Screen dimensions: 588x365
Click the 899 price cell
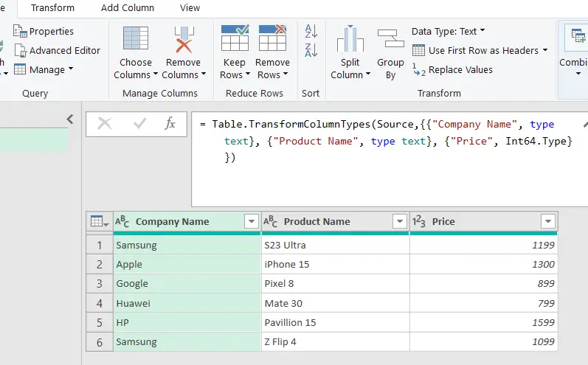point(484,284)
